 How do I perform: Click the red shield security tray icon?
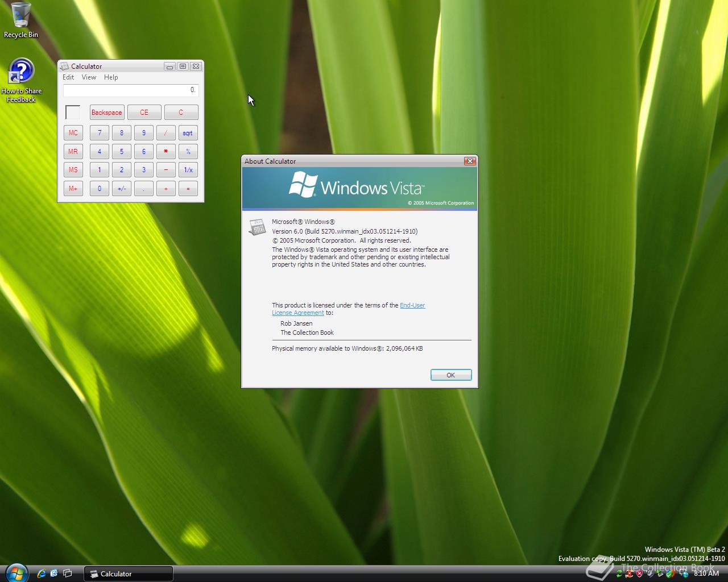[x=639, y=574]
